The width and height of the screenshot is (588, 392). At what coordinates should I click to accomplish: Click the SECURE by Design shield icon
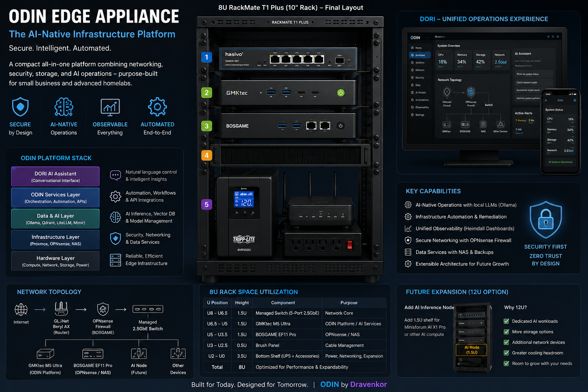(x=20, y=107)
